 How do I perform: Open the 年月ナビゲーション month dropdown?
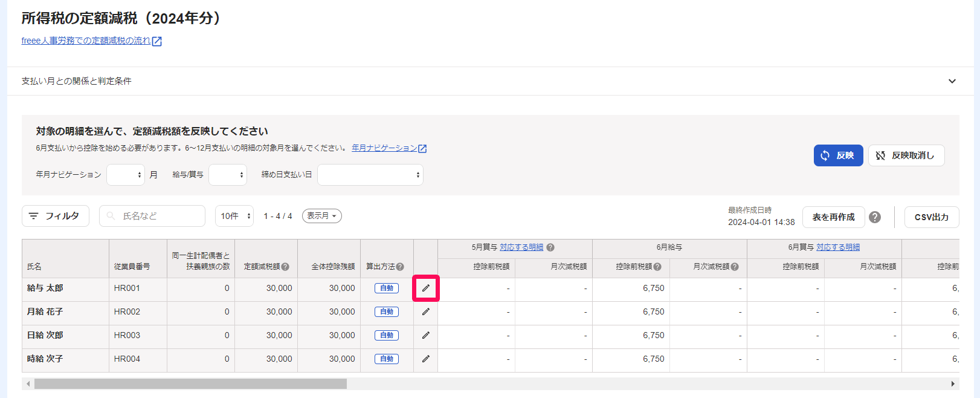point(126,175)
